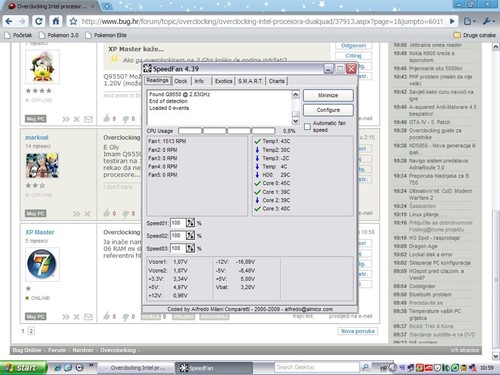Select the Fan1: 1513 RPM reading
Image resolution: width=500 pixels, height=375 pixels.
tap(167, 141)
